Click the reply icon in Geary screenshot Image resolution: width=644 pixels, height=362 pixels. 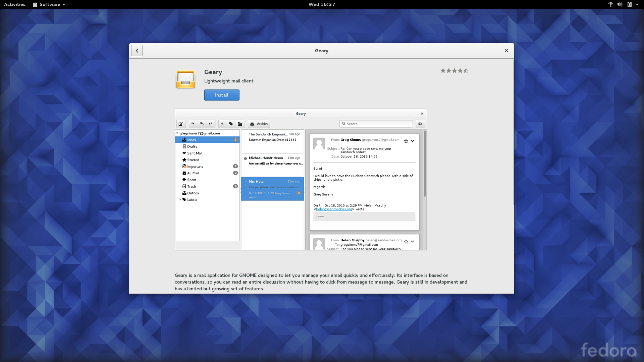[x=193, y=124]
